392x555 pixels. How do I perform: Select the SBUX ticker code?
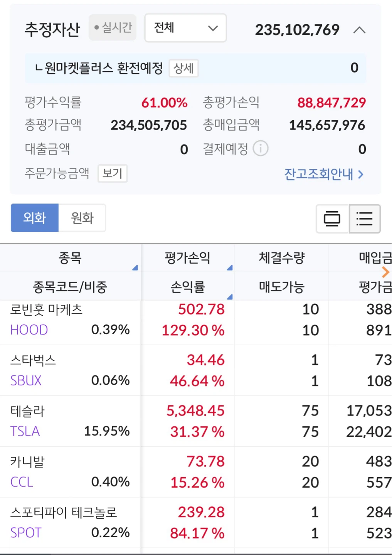pyautogui.click(x=26, y=381)
